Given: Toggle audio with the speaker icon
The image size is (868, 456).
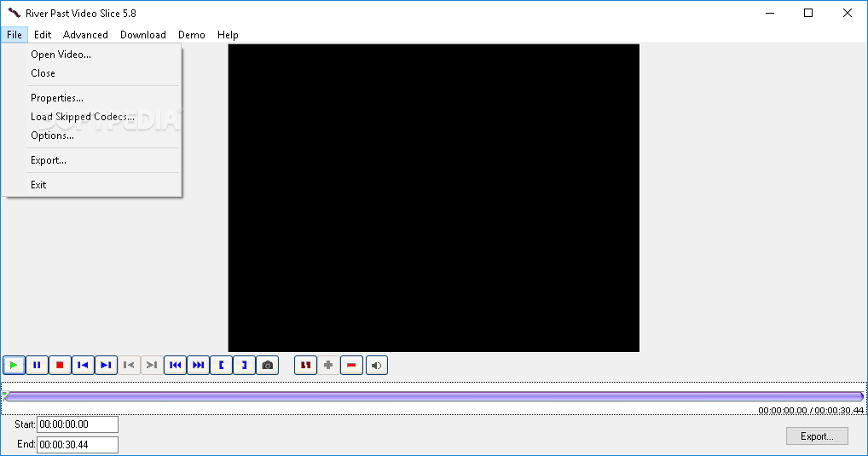Looking at the screenshot, I should tap(376, 366).
